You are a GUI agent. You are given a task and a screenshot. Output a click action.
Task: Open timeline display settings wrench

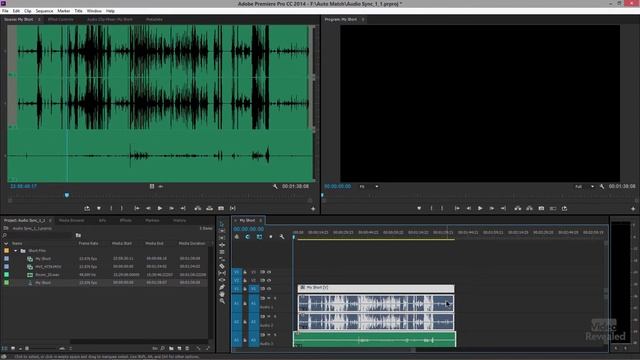point(282,237)
